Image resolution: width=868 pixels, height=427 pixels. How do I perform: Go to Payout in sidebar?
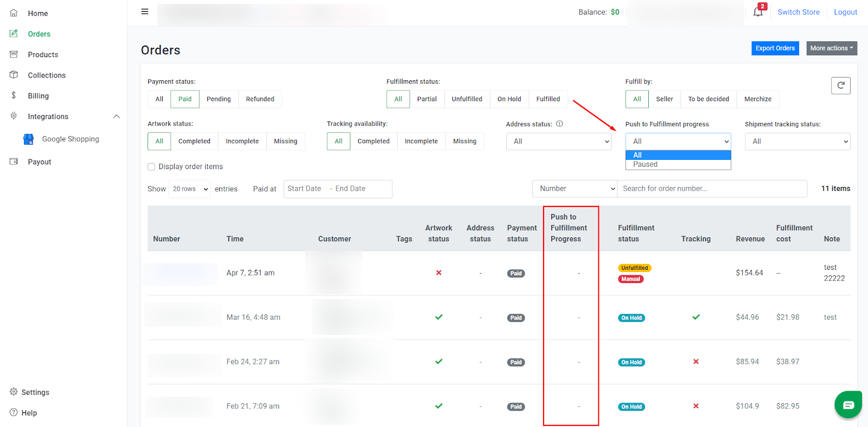coord(40,162)
